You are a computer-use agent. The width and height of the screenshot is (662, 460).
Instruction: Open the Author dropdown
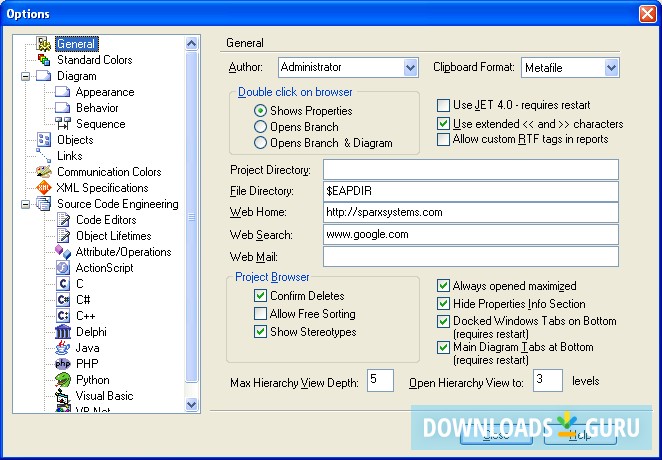(410, 68)
